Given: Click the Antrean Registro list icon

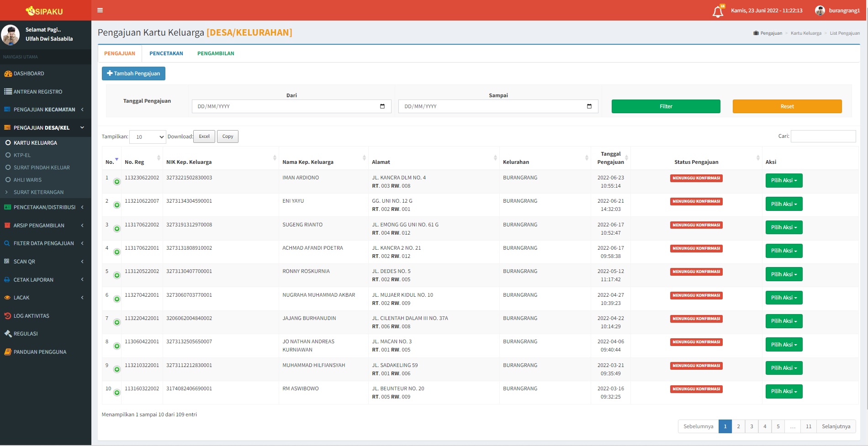Looking at the screenshot, I should (8, 92).
